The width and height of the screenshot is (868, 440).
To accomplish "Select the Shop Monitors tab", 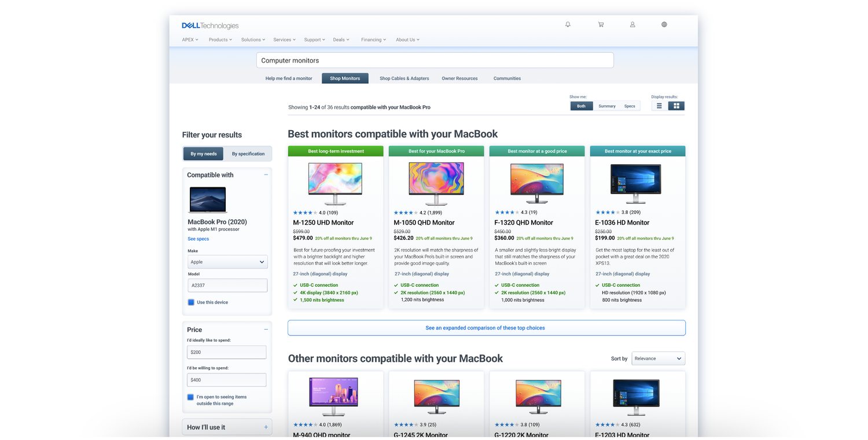I will point(345,79).
